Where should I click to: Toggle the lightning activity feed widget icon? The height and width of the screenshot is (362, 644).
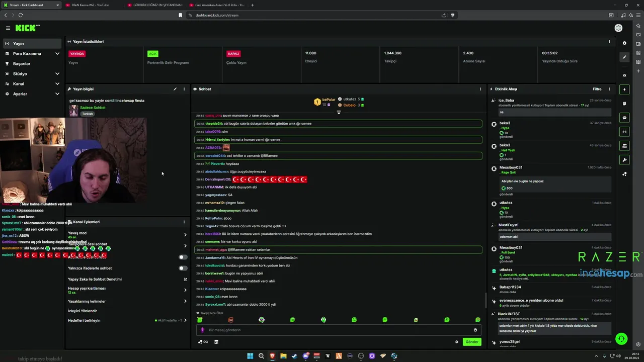(x=624, y=89)
